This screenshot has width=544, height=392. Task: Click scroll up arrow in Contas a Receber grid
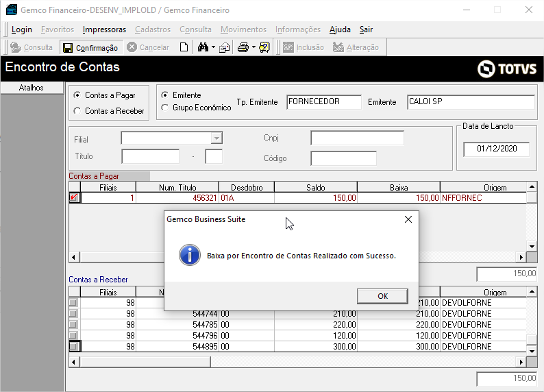(532, 292)
